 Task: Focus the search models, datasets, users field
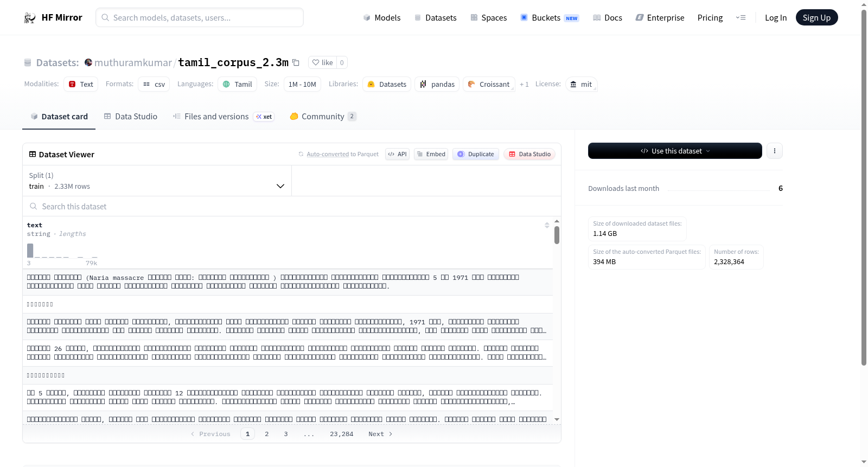(200, 17)
